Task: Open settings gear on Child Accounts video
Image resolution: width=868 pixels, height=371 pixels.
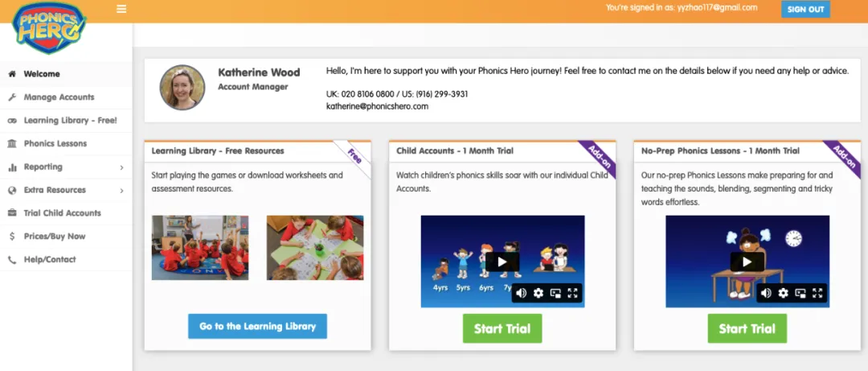Action: (538, 293)
